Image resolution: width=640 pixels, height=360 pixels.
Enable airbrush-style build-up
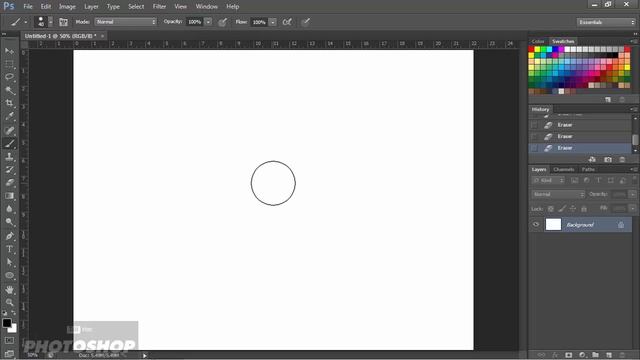(x=287, y=22)
